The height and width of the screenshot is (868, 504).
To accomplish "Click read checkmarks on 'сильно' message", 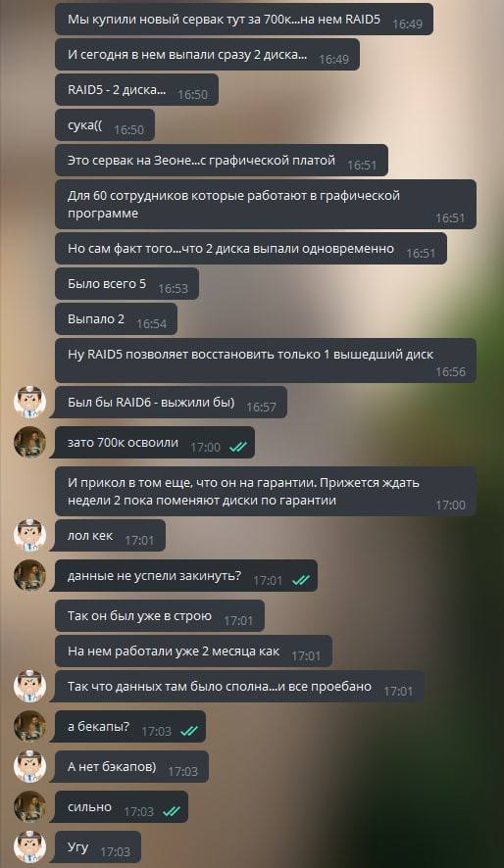I will pos(172,811).
